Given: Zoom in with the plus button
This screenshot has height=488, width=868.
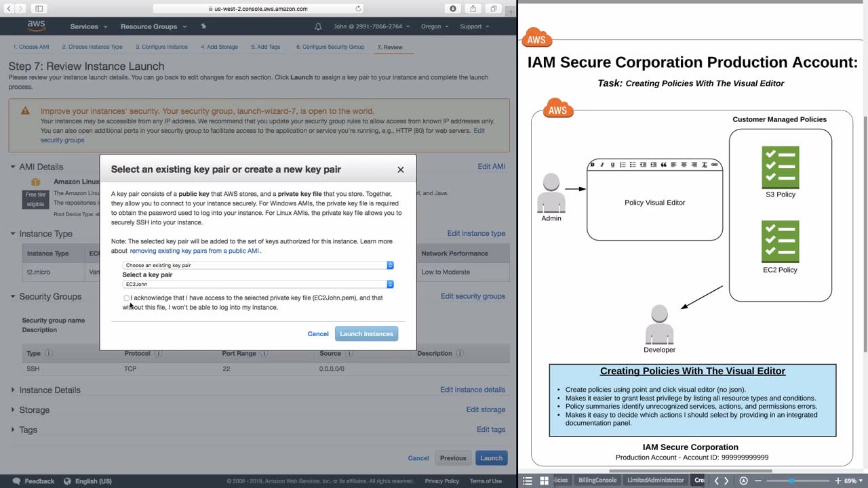Looking at the screenshot, I should (837, 481).
